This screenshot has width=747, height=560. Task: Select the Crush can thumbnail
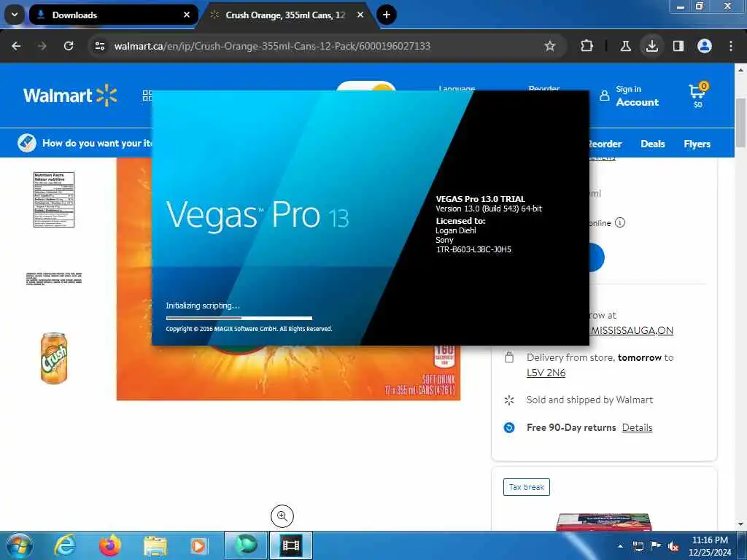point(54,358)
